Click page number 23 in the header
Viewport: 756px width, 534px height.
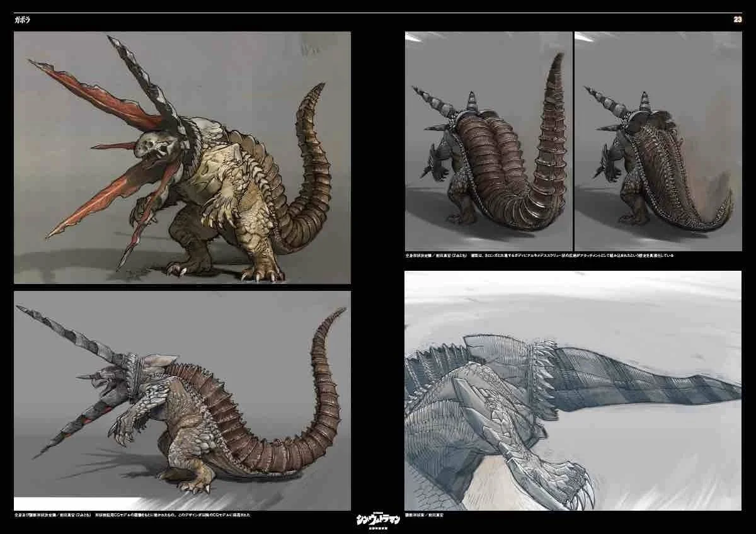(737, 20)
